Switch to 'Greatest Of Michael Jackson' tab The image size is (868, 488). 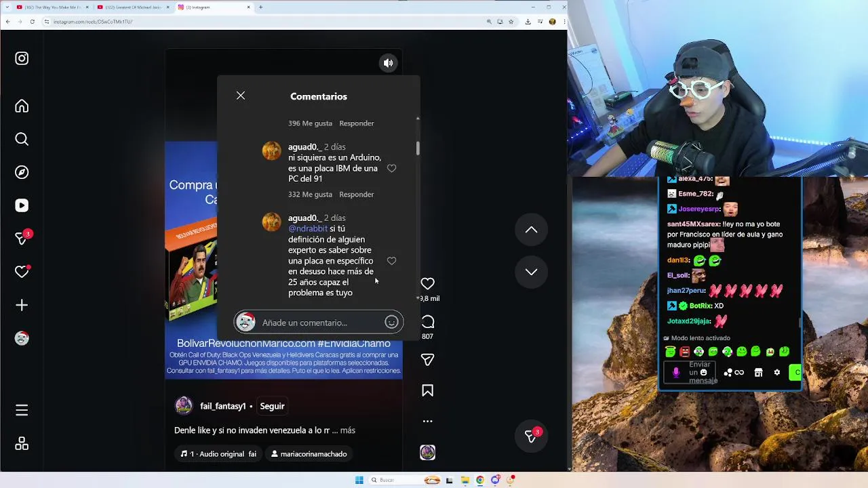(133, 7)
